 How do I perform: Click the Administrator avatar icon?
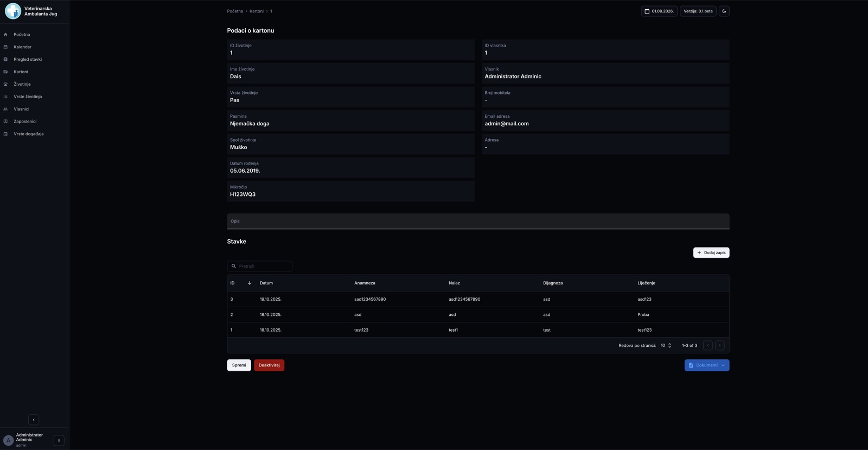(8, 440)
